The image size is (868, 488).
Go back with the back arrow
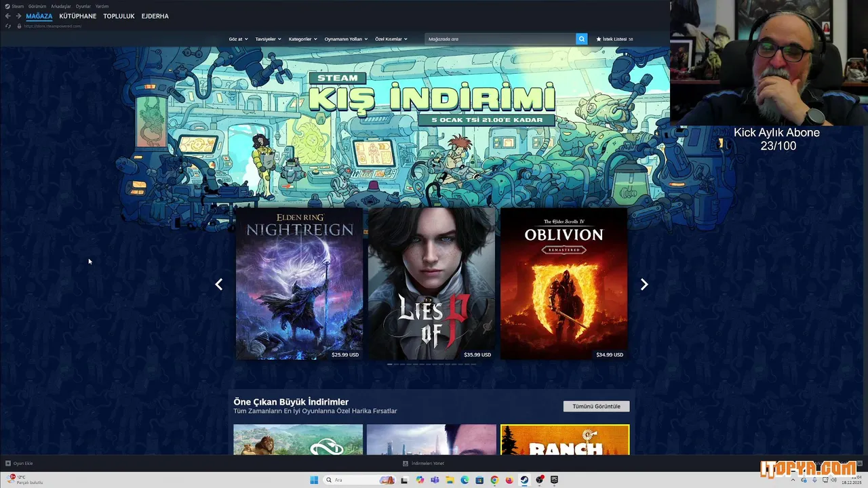click(8, 16)
